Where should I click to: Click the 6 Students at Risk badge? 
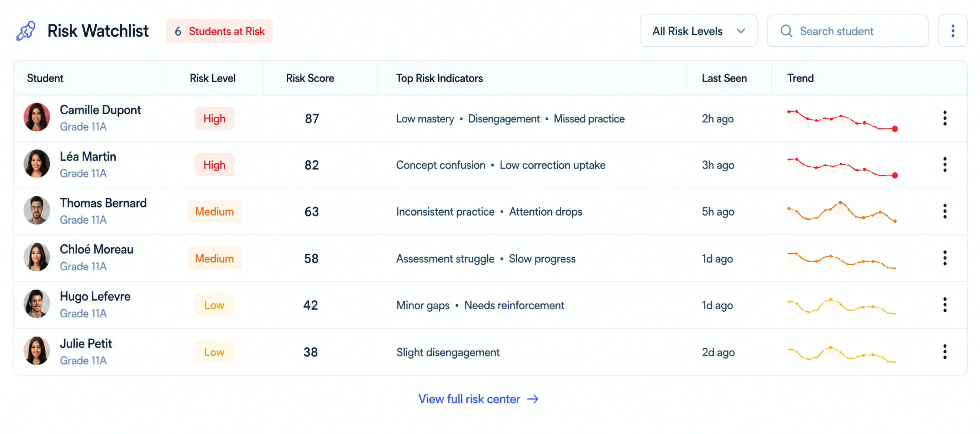click(x=219, y=31)
